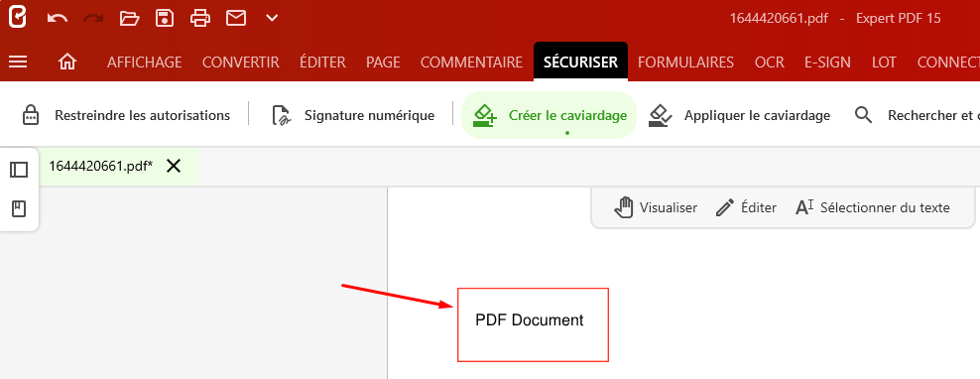
Task: Expand the quick access toolbar chevron
Action: [272, 18]
